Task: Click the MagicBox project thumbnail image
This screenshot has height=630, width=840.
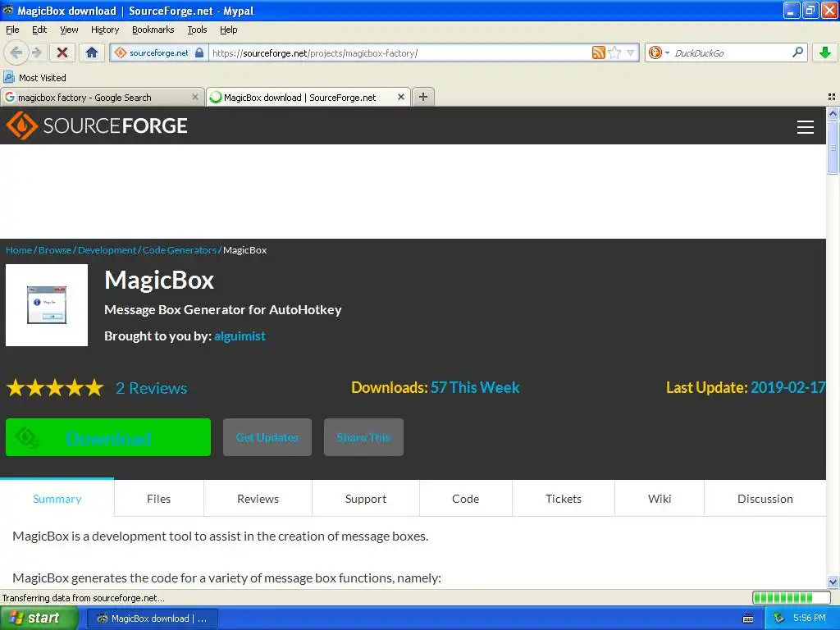Action: coord(47,305)
